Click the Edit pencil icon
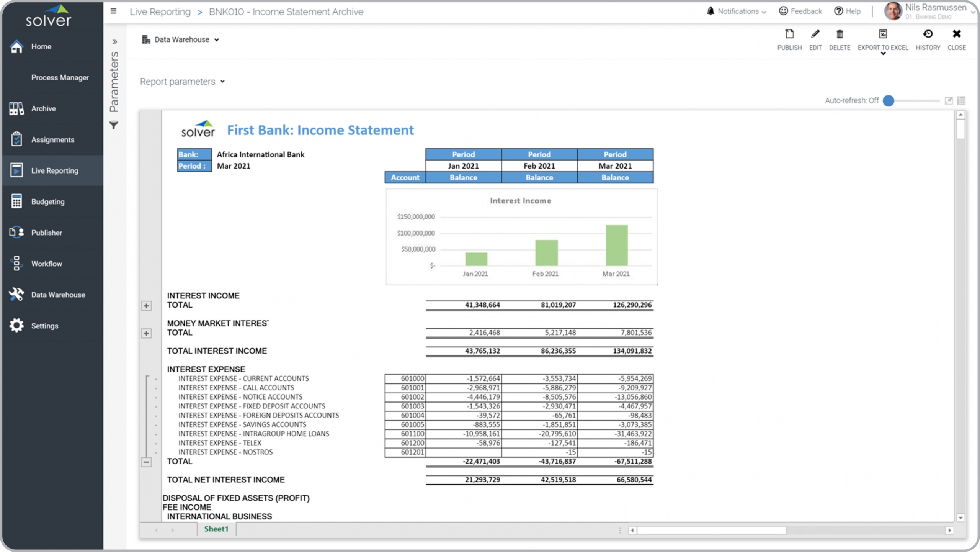Viewport: 980px width, 552px height. (815, 34)
